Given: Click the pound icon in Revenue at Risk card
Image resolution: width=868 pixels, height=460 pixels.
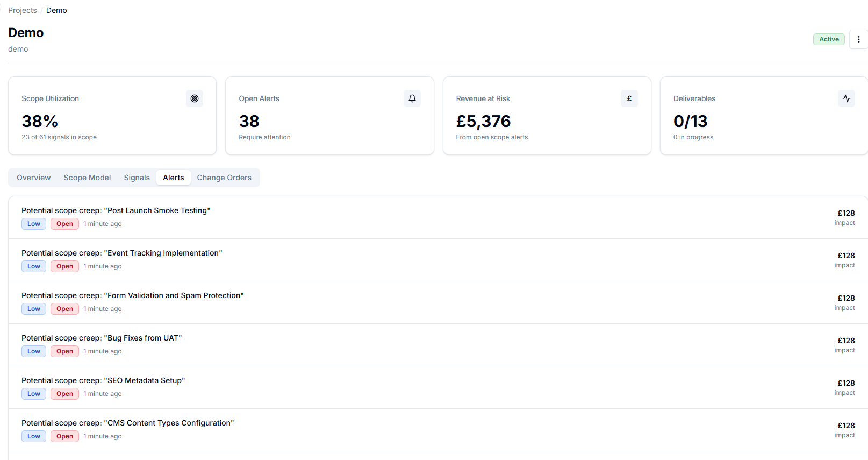Looking at the screenshot, I should (x=629, y=98).
